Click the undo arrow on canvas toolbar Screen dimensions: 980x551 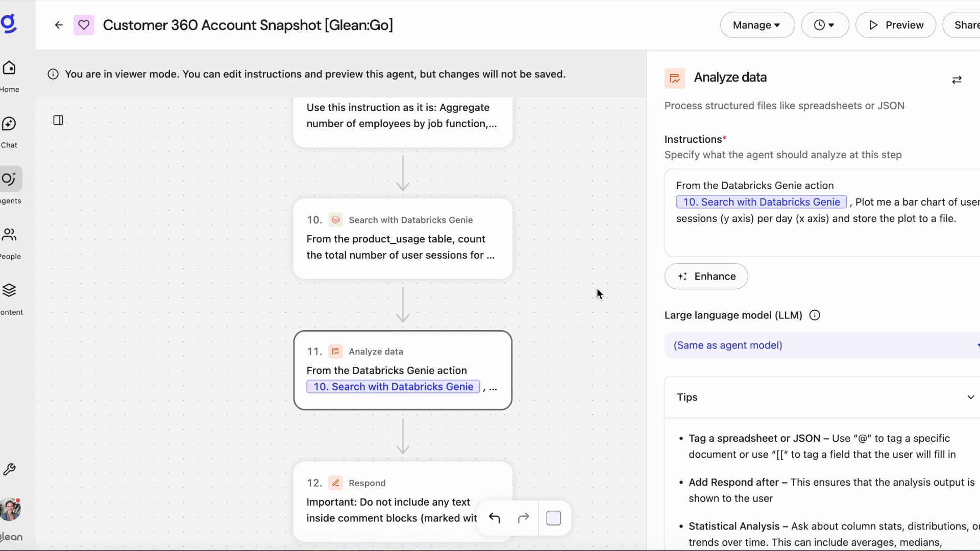coord(494,518)
